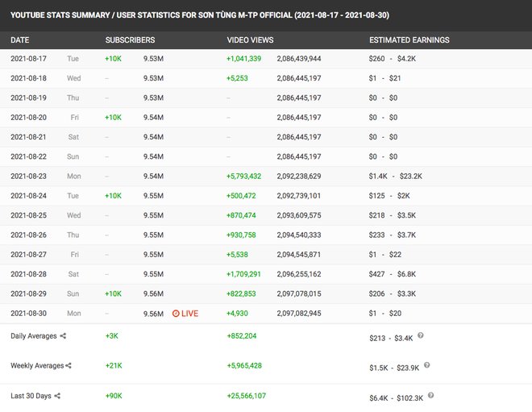This screenshot has height=412, width=532.
Task: Click the Last 30 Days share icon
Action: click(x=57, y=396)
